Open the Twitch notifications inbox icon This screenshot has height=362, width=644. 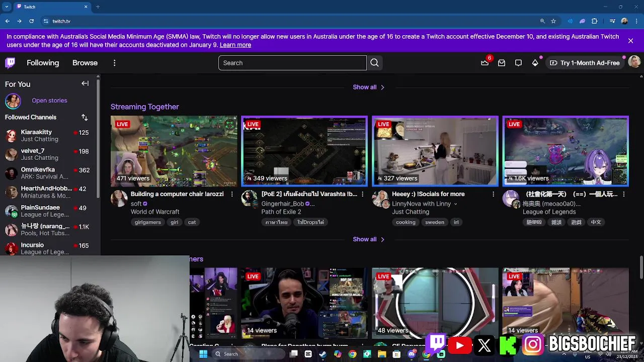(502, 63)
